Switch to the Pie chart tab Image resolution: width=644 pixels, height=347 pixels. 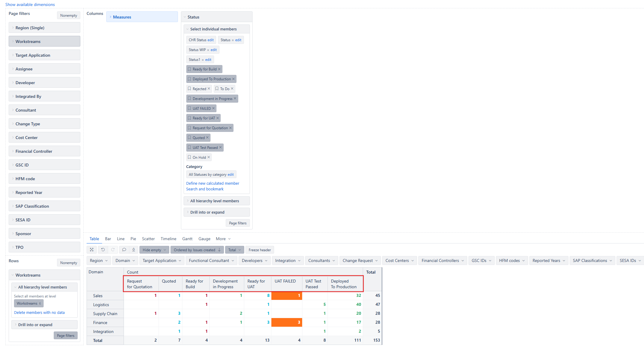tap(133, 239)
